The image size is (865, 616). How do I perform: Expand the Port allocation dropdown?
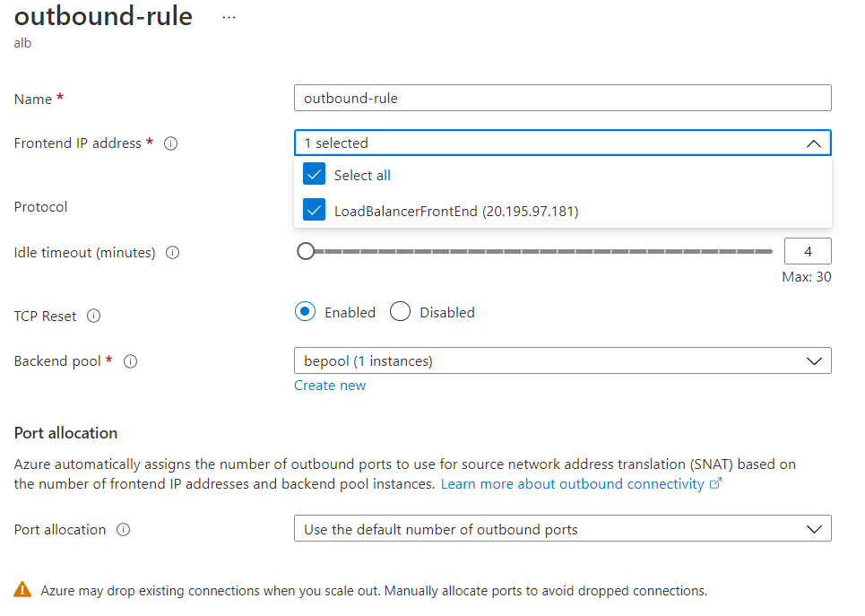click(814, 528)
